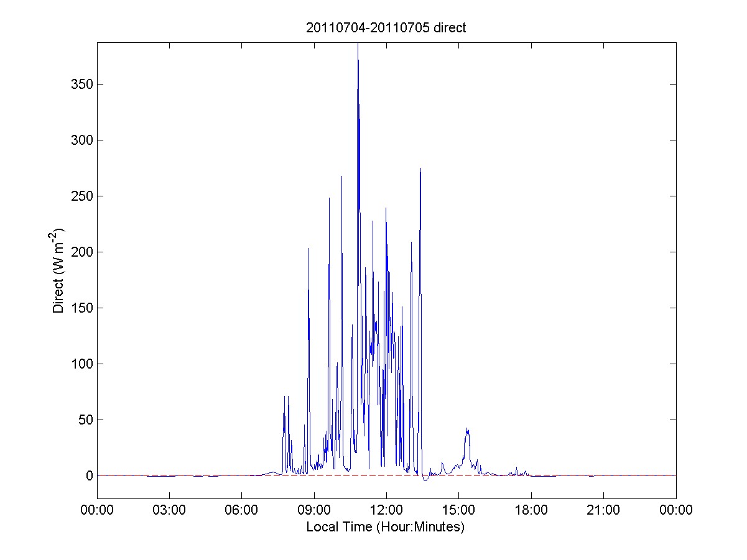Select the 12:00 time tick label
This screenshot has height=560, width=747.
386,511
